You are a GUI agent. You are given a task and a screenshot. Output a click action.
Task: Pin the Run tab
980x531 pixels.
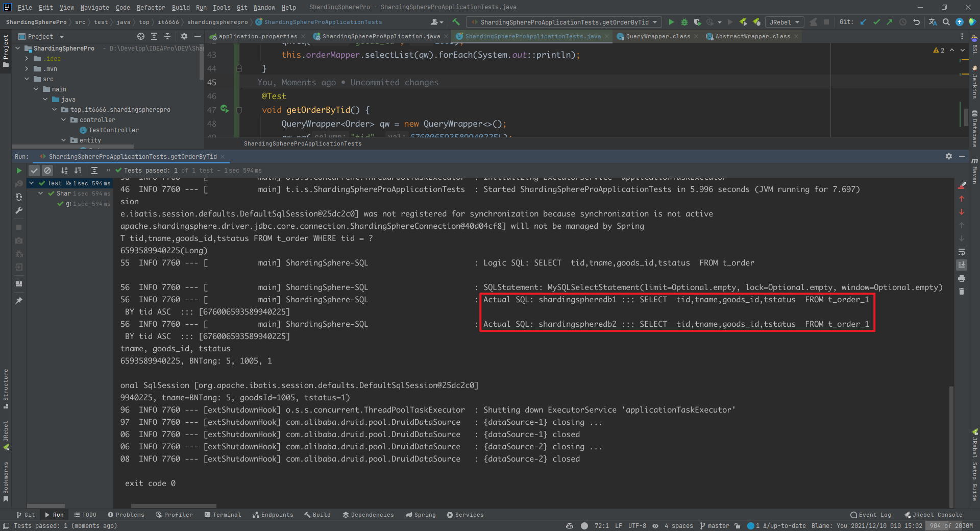tap(19, 301)
